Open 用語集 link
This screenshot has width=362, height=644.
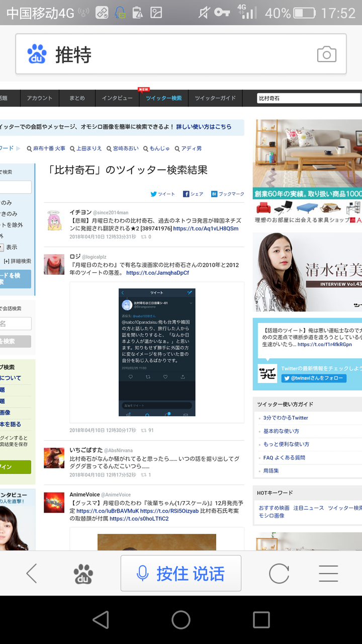coord(271,470)
